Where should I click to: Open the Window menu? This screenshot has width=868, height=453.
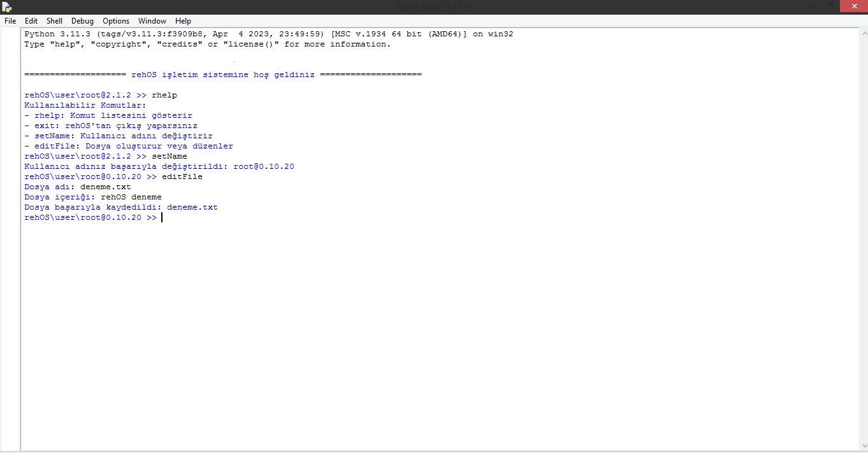152,21
